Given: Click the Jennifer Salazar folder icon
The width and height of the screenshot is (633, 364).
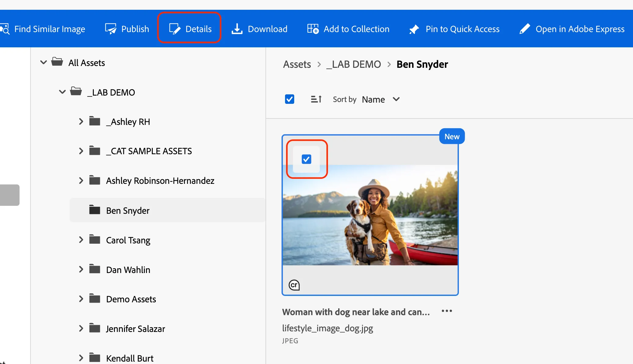Looking at the screenshot, I should pos(95,328).
